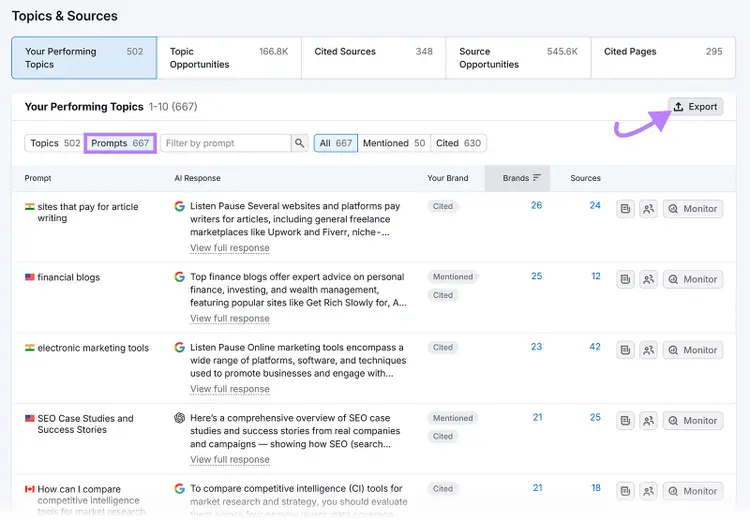Switch to Topic Opportunities tab
Screen dimensions: 750x521
229,58
